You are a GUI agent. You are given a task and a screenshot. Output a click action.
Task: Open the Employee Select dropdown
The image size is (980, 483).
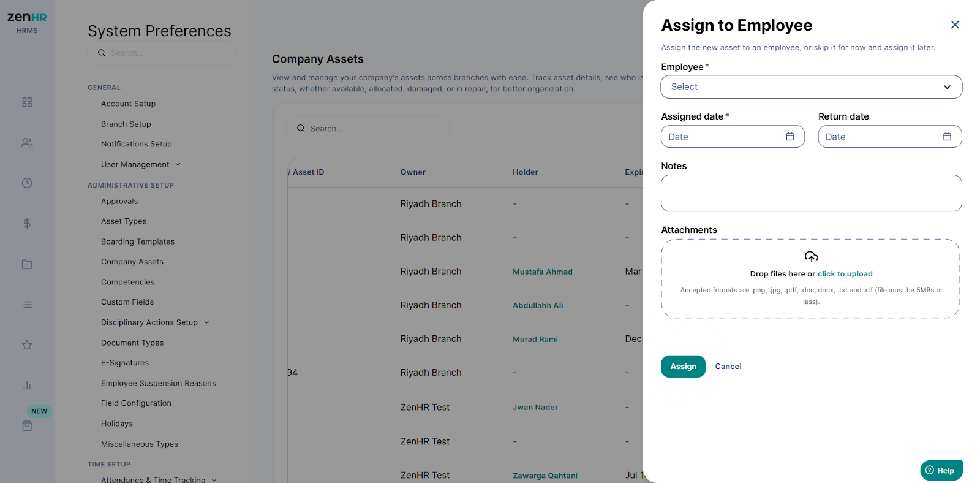point(812,87)
